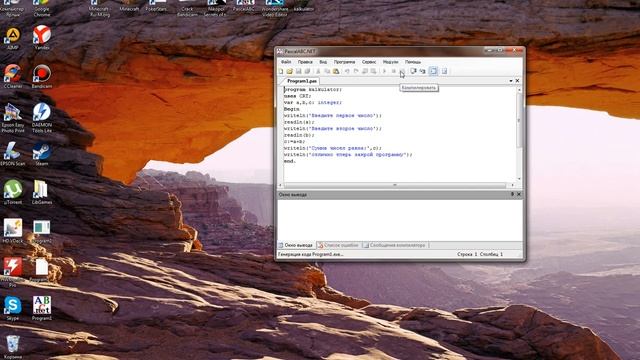Click the Redo toolbar icon
This screenshot has width=640, height=360.
356,71
